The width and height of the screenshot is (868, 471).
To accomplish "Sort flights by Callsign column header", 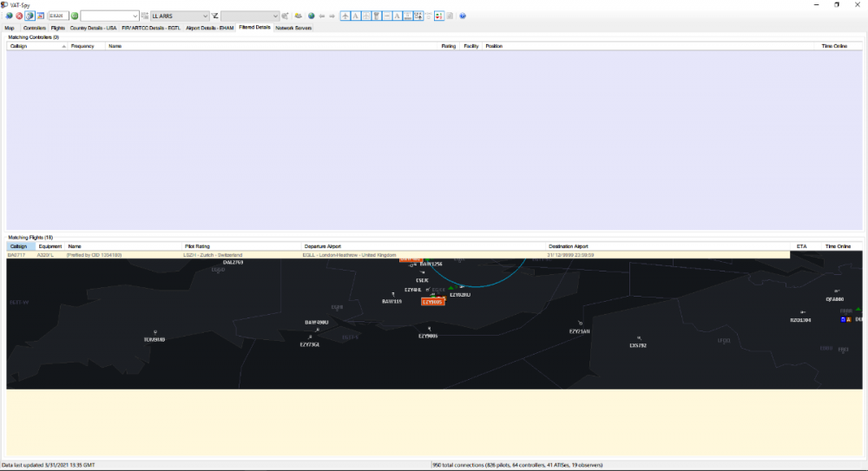I will coord(18,246).
